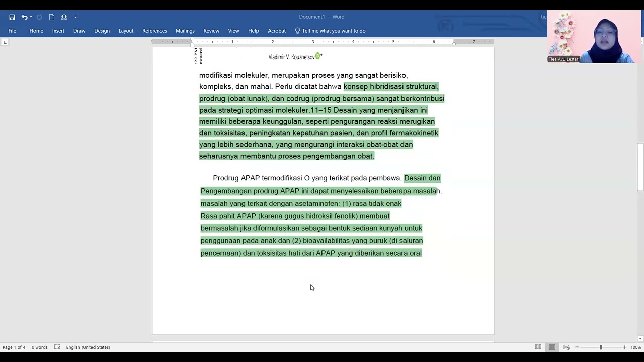This screenshot has width=644, height=362.
Task: Switch to Print Layout view
Action: pos(552,347)
